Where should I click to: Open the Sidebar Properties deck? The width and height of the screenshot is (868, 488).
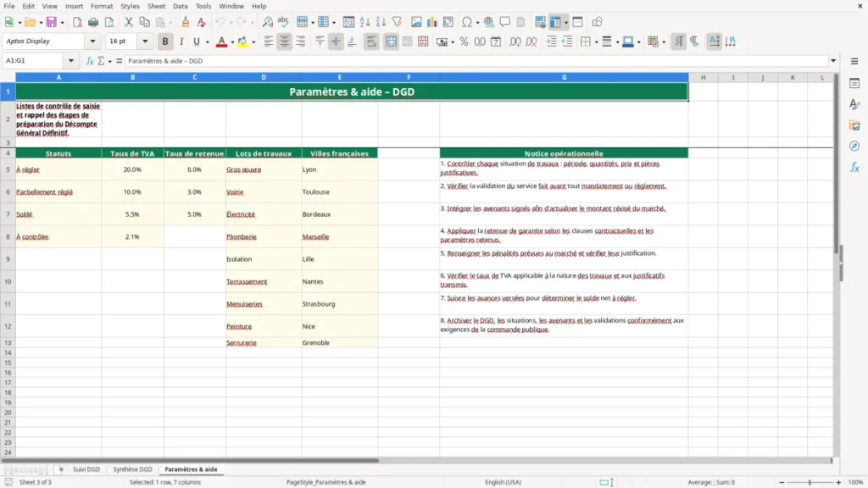[854, 83]
